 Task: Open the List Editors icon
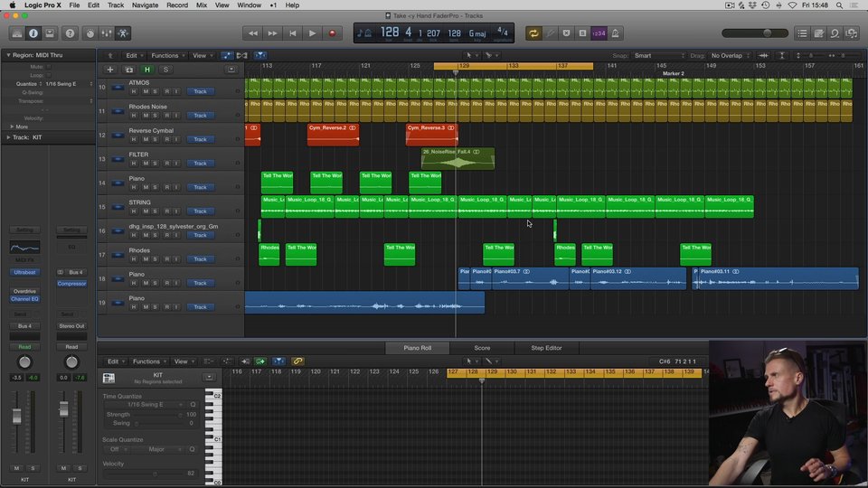click(802, 33)
